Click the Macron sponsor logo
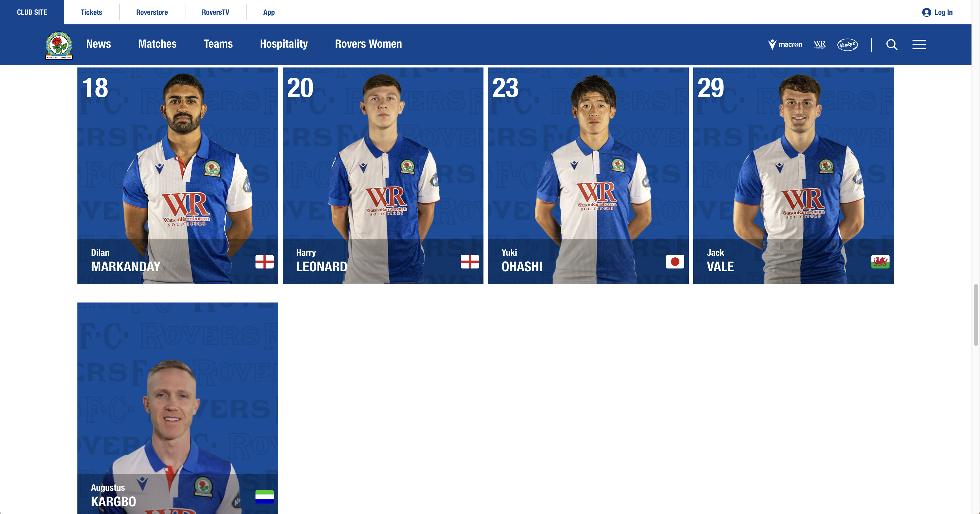Screen dimensions: 980x514 click(x=785, y=45)
